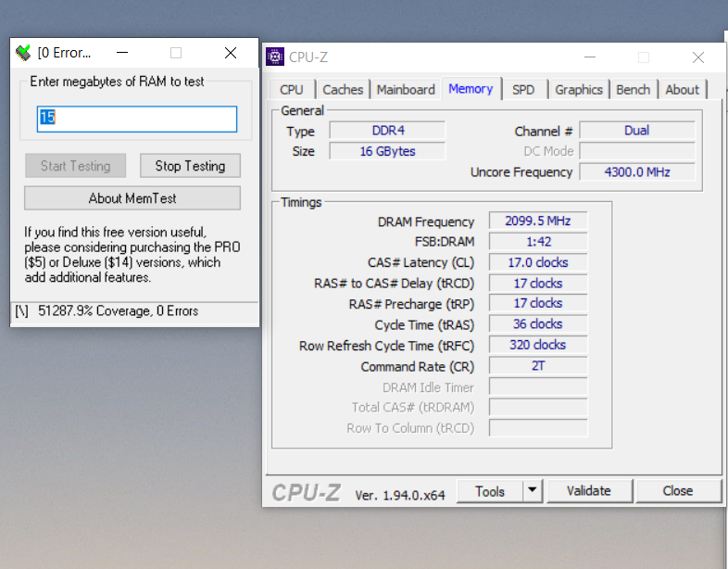
Task: Click the Size value 16 GBytes
Action: point(388,151)
